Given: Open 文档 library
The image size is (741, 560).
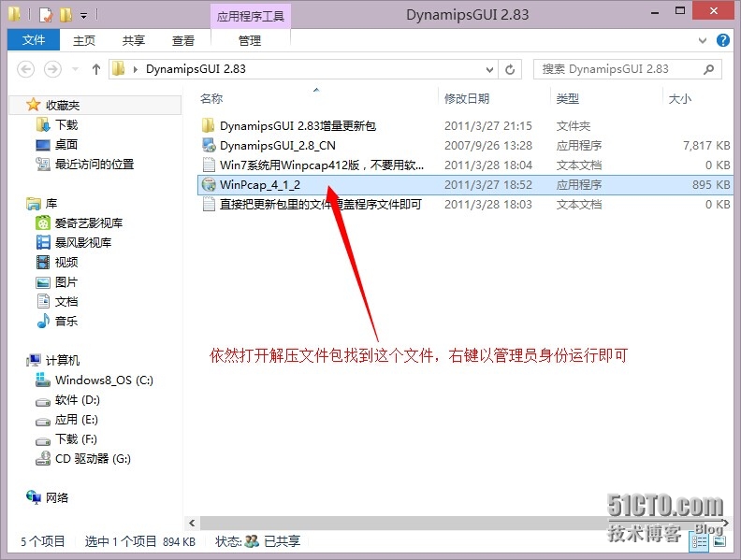Looking at the screenshot, I should tap(66, 302).
